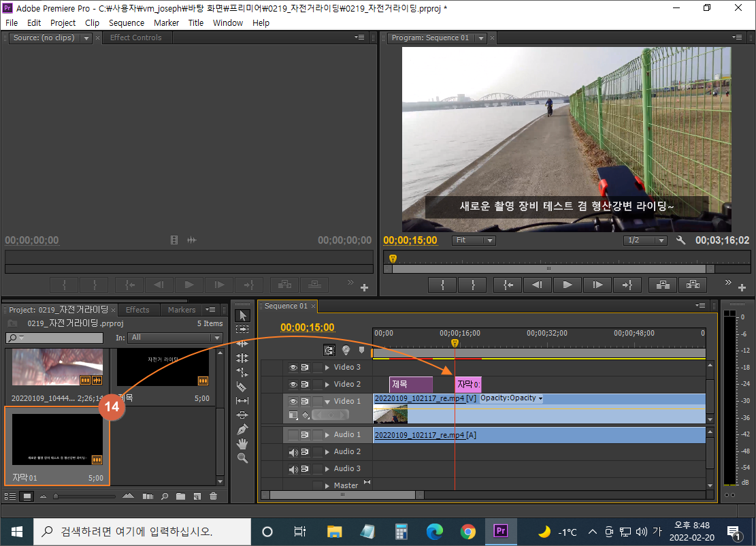
Task: Toggle Video 2 track lock box
Action: tap(317, 385)
